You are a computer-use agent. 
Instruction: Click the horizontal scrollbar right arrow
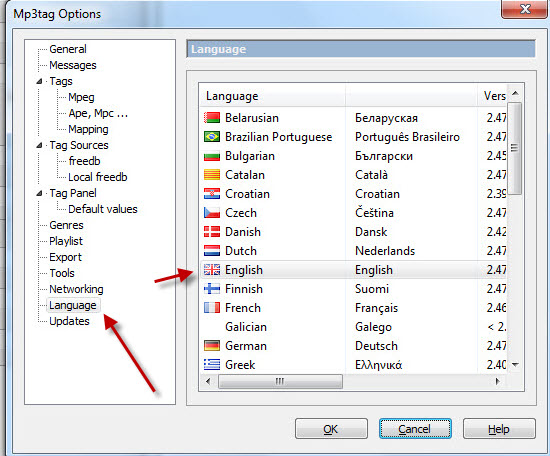pyautogui.click(x=497, y=381)
